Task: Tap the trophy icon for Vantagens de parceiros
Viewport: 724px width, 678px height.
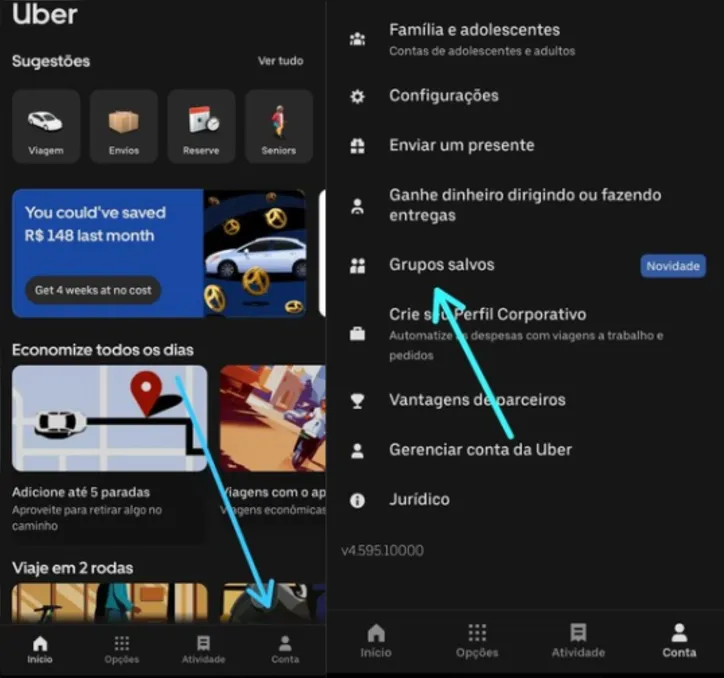Action: tap(357, 401)
